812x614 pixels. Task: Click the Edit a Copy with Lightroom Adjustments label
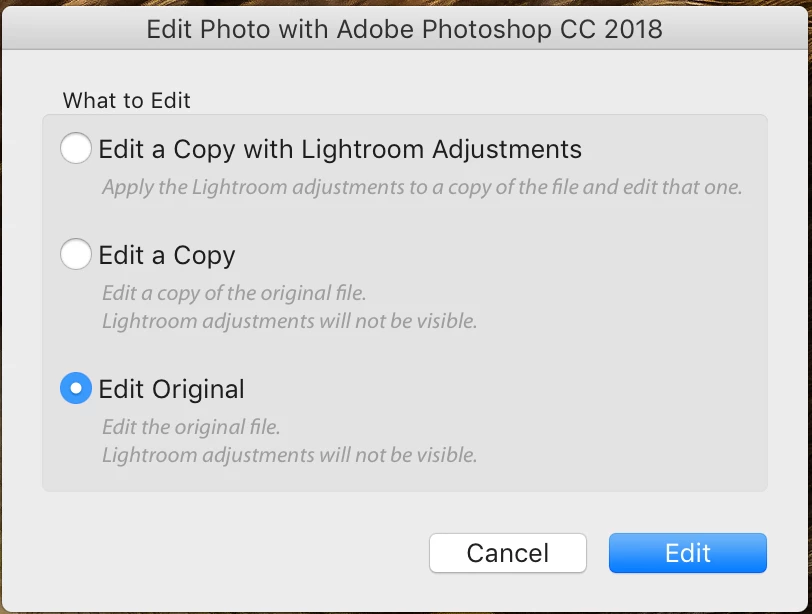point(340,150)
